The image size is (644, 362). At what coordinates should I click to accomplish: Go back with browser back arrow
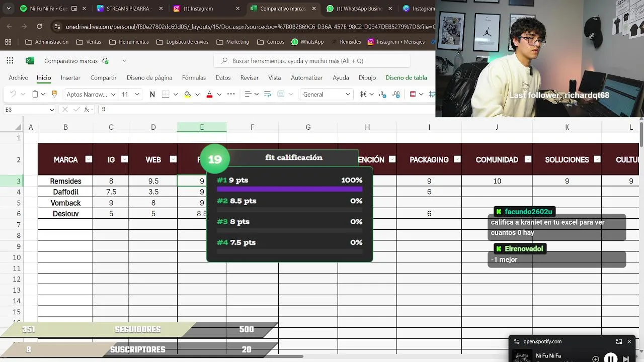(x=10, y=26)
